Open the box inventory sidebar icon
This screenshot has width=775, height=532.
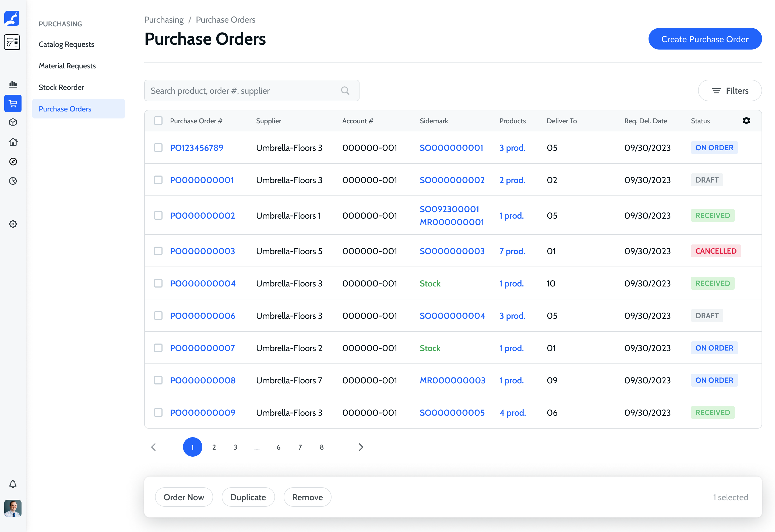click(x=13, y=122)
